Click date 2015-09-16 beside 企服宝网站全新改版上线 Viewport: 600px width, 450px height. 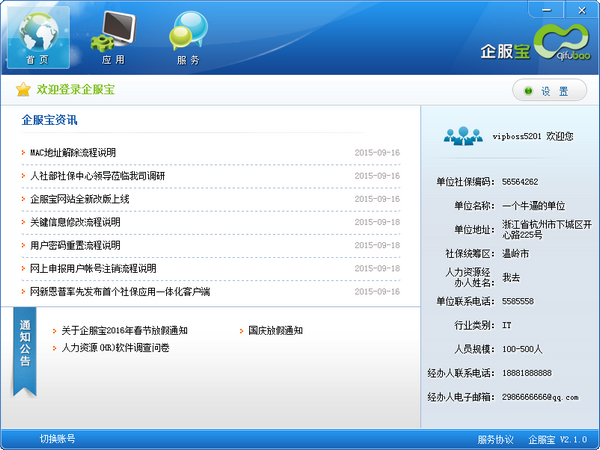(x=377, y=199)
